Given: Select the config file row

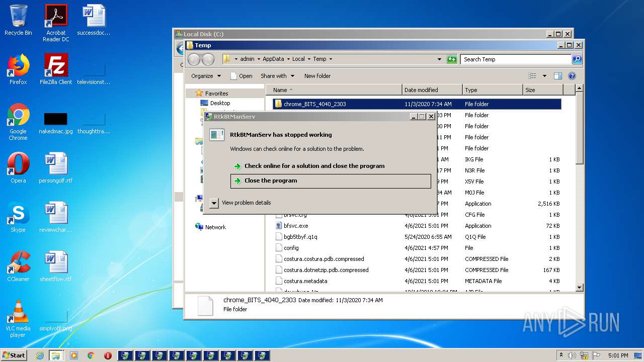Looking at the screenshot, I should (x=417, y=248).
